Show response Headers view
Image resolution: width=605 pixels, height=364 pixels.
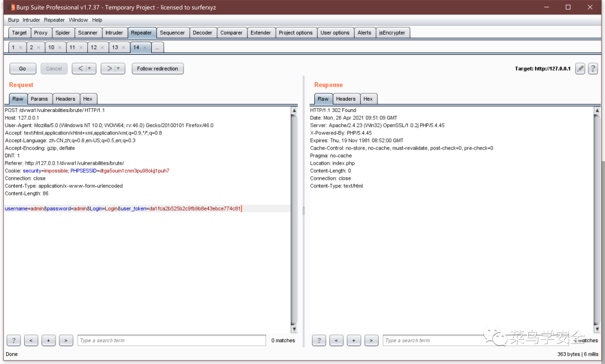346,99
